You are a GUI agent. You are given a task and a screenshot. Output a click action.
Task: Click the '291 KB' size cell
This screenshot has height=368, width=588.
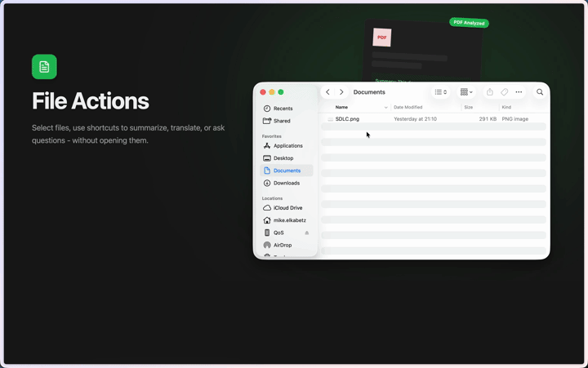(488, 119)
